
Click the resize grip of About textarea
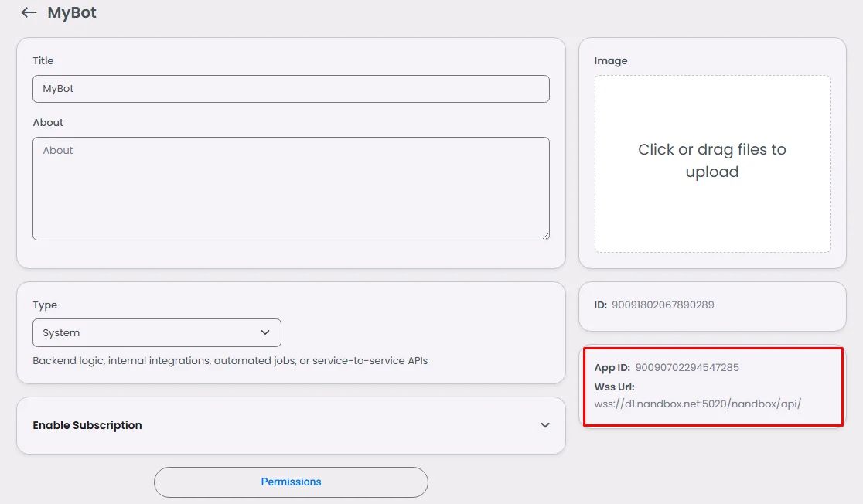pos(545,236)
